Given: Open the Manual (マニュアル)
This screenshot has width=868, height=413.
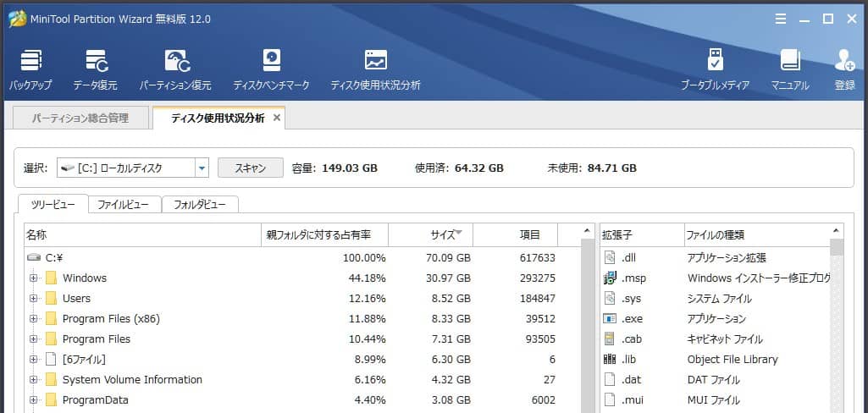Looking at the screenshot, I should tap(790, 70).
